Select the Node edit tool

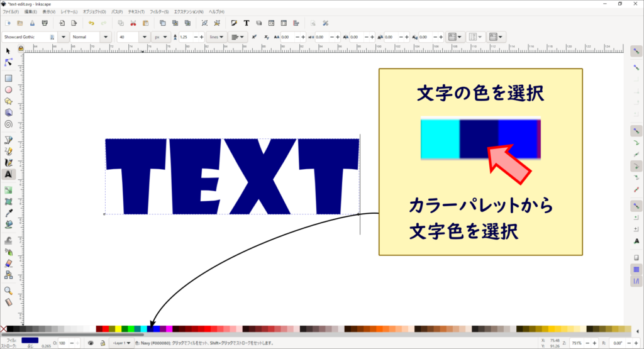pos(8,62)
